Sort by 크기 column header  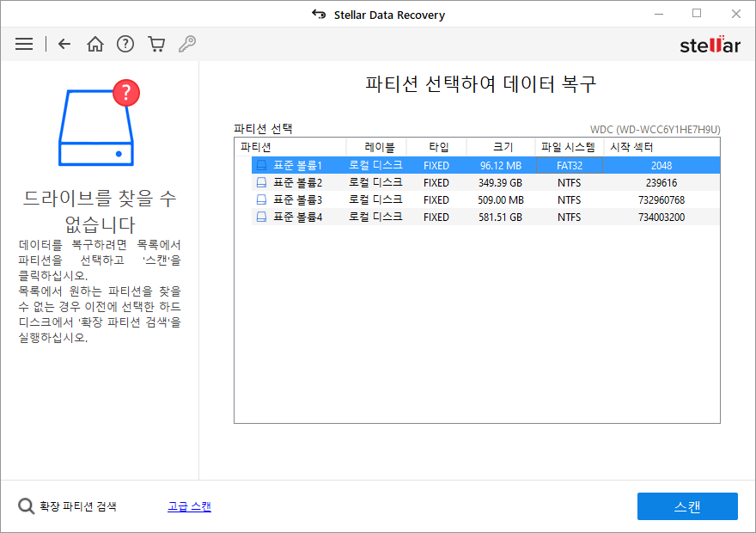[501, 147]
